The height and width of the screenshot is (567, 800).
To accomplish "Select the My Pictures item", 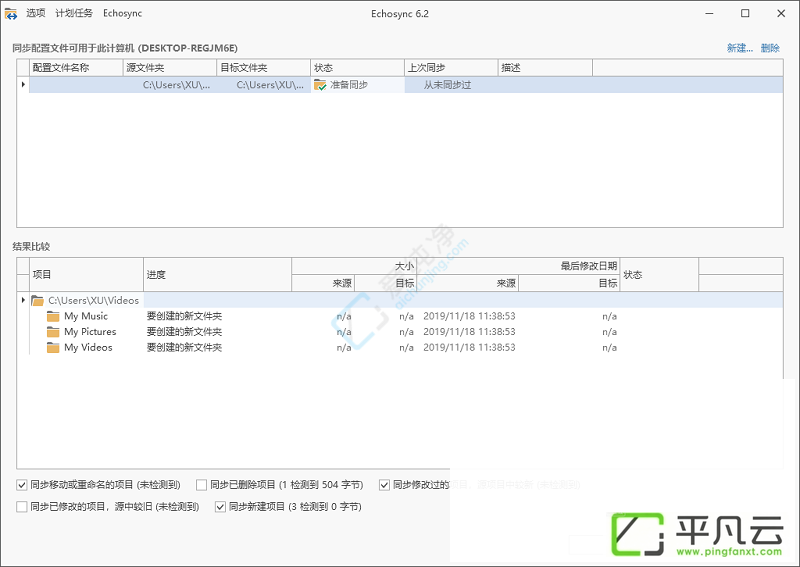I will (90, 332).
